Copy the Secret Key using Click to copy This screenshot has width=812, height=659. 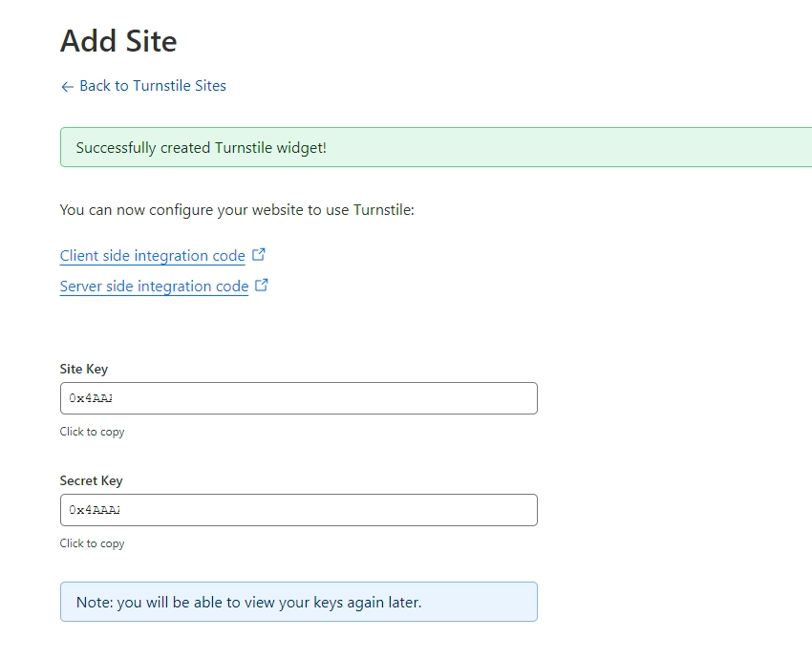[92, 542]
